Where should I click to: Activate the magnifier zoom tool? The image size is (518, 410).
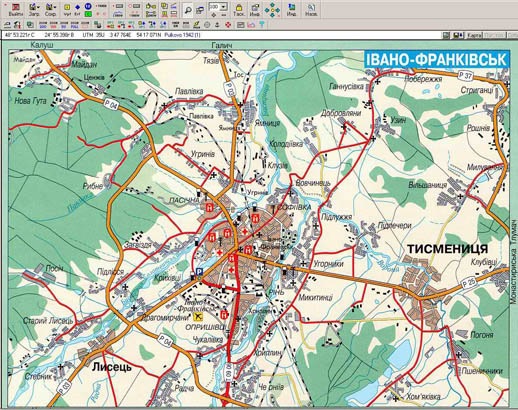click(x=188, y=10)
